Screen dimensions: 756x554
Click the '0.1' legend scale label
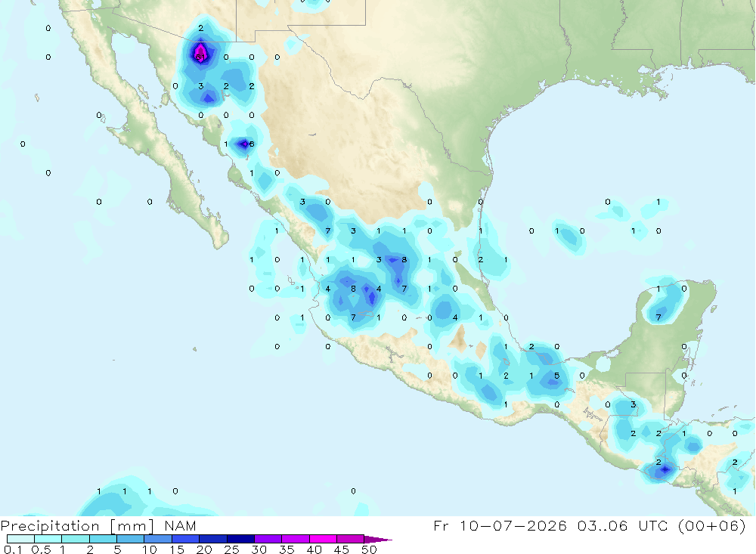13,549
